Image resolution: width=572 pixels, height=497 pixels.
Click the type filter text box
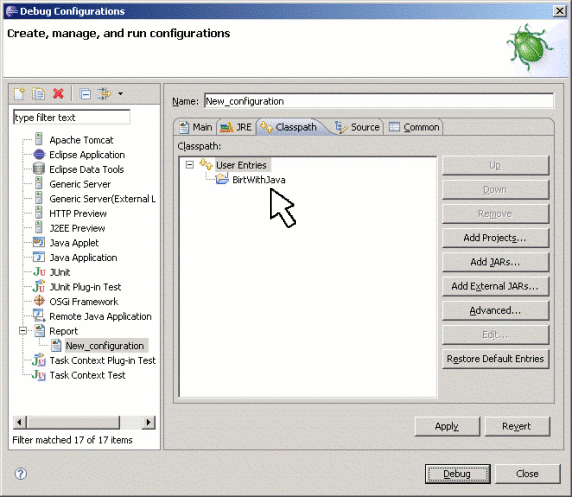(x=72, y=117)
